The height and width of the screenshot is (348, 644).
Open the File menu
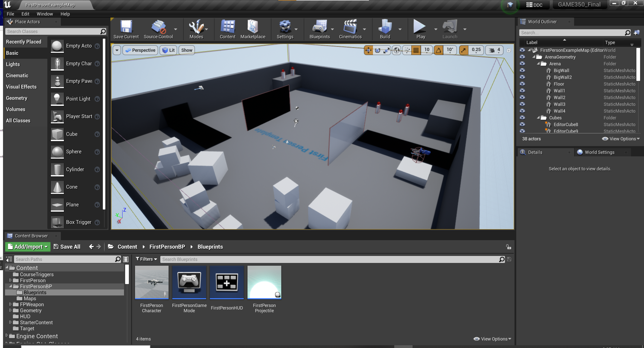[x=10, y=14]
